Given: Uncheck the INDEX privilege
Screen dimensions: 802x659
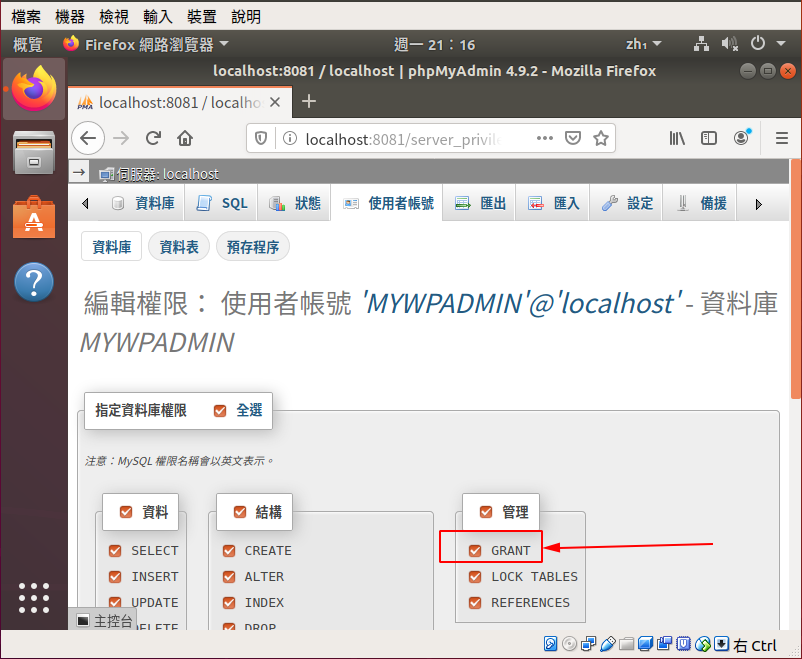Looking at the screenshot, I should 229,603.
